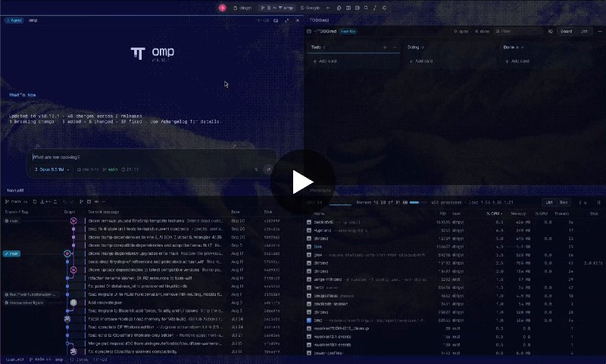Viewport: 606px width, 364px height.
Task: Click the tuan.wtf status bar entry
Action: (x=14, y=359)
